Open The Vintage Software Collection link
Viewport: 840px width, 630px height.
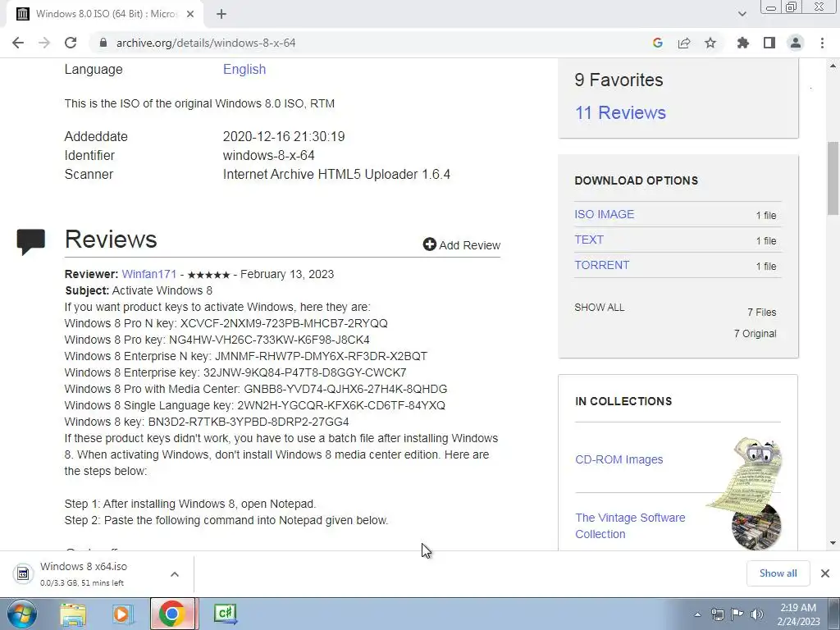(x=630, y=526)
